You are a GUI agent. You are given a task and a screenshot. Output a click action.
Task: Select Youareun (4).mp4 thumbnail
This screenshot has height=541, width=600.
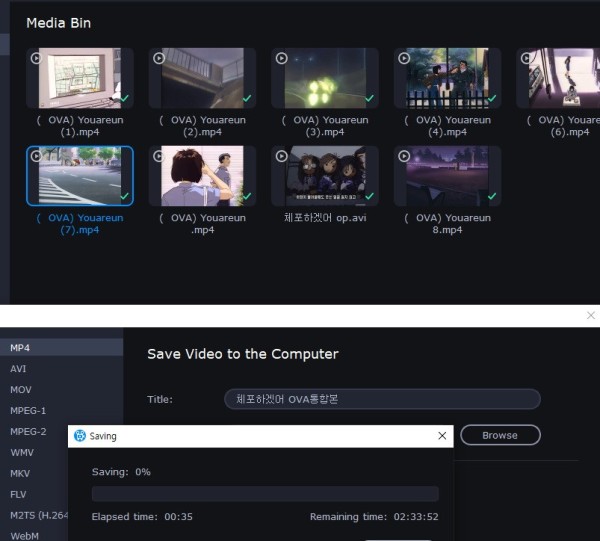pyautogui.click(x=447, y=78)
